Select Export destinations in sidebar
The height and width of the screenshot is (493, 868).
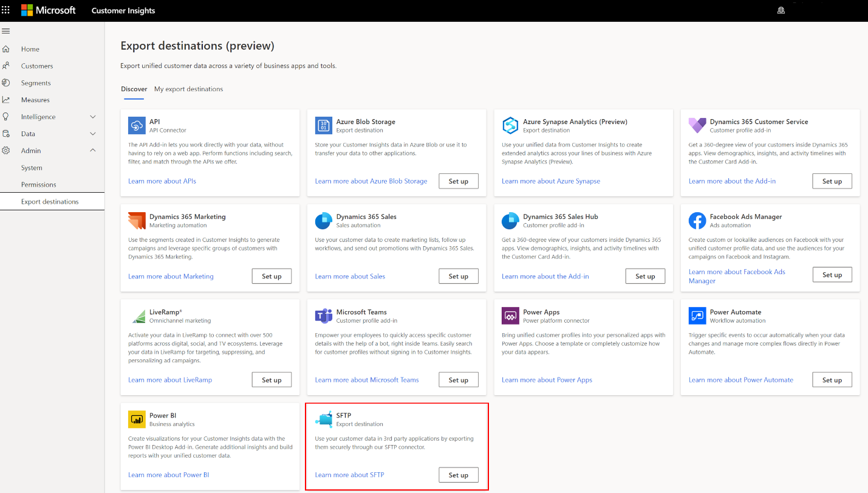(x=52, y=202)
